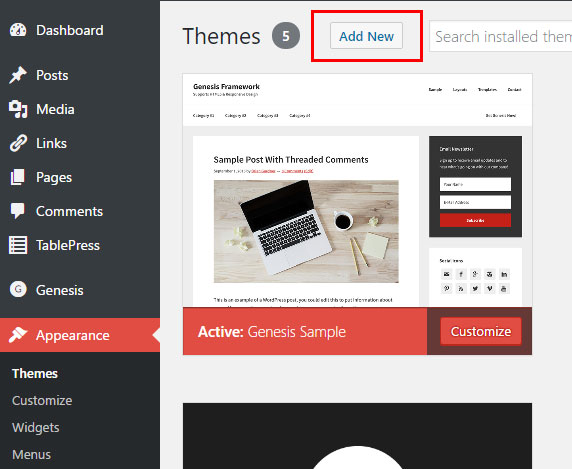Select the second theme's dark thumbnail
572x469 pixels.
(357, 436)
